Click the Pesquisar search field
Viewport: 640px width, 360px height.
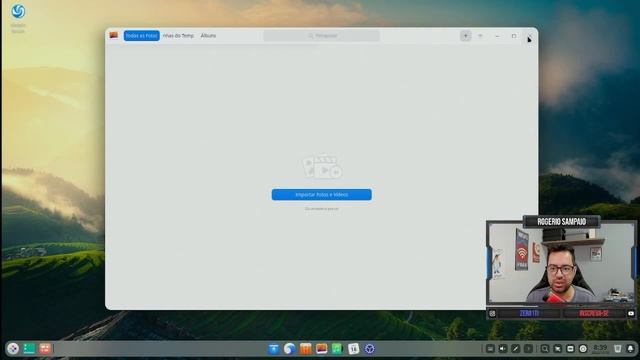click(322, 36)
